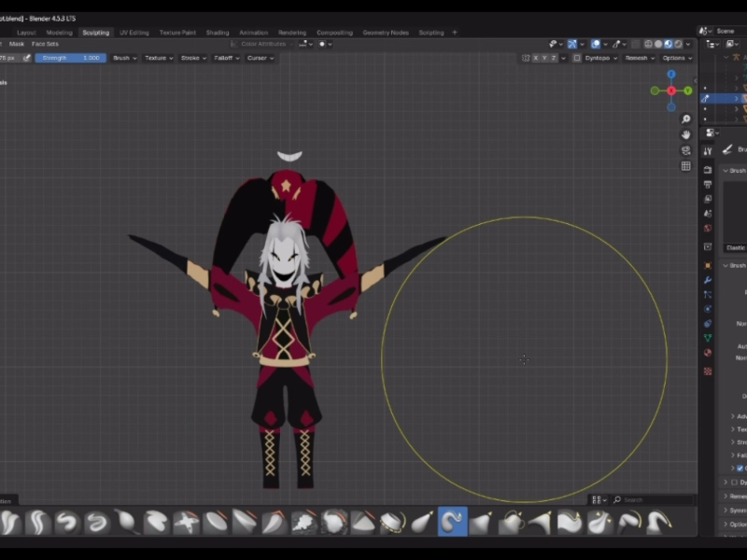
Task: Open the View Layer properties tab
Action: (x=708, y=199)
